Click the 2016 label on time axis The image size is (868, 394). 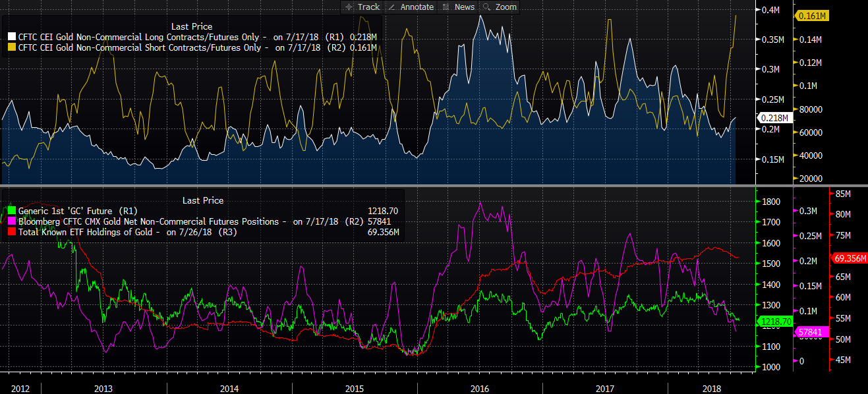point(479,388)
